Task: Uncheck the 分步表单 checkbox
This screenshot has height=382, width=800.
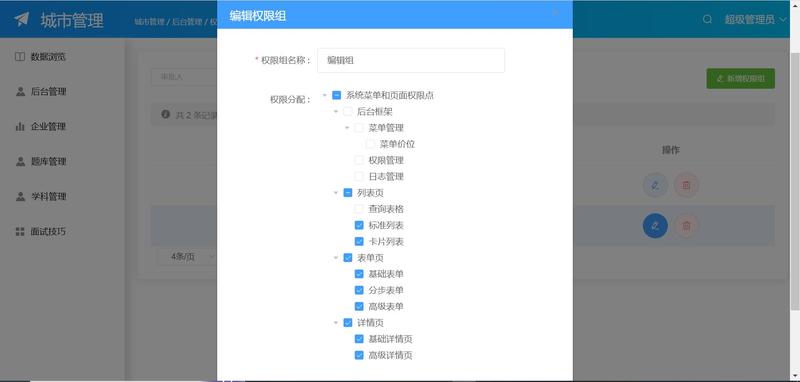Action: tap(359, 290)
